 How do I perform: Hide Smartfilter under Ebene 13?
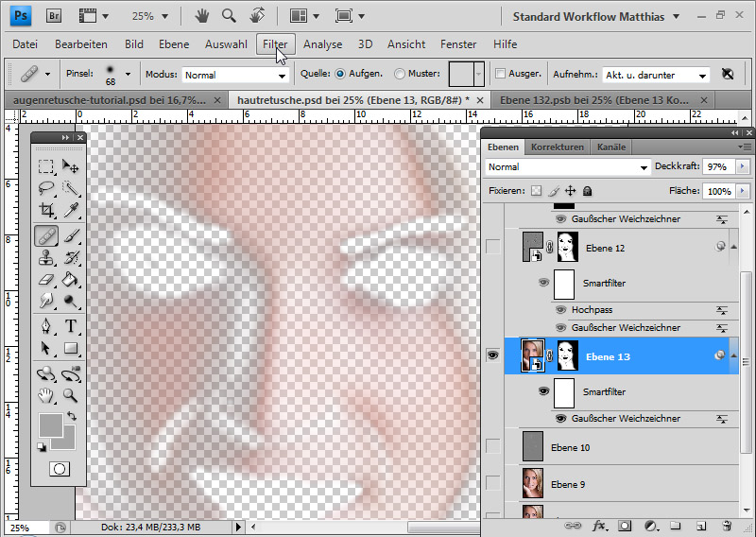544,391
